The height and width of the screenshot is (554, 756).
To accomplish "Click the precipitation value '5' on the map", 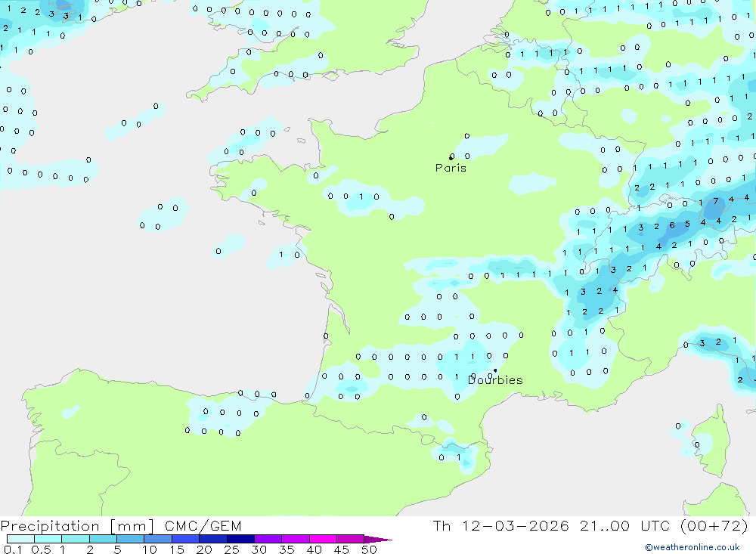I will coord(687,224).
